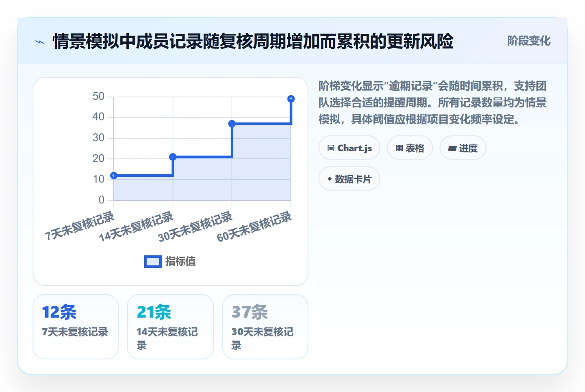
Task: Click the Chart.js tag
Action: coord(349,148)
